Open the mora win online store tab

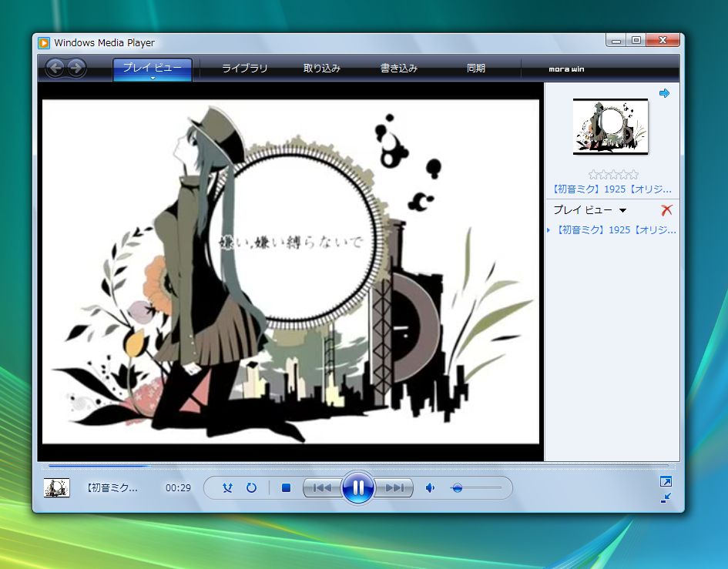(566, 69)
